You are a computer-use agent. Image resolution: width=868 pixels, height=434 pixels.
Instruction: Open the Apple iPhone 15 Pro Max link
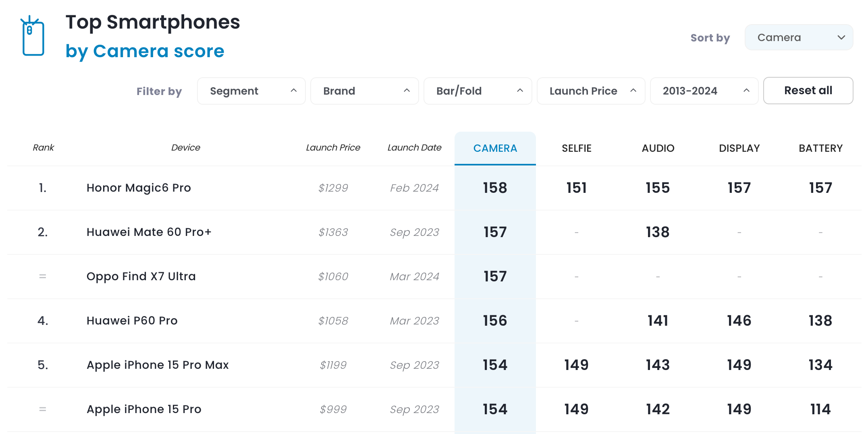158,365
